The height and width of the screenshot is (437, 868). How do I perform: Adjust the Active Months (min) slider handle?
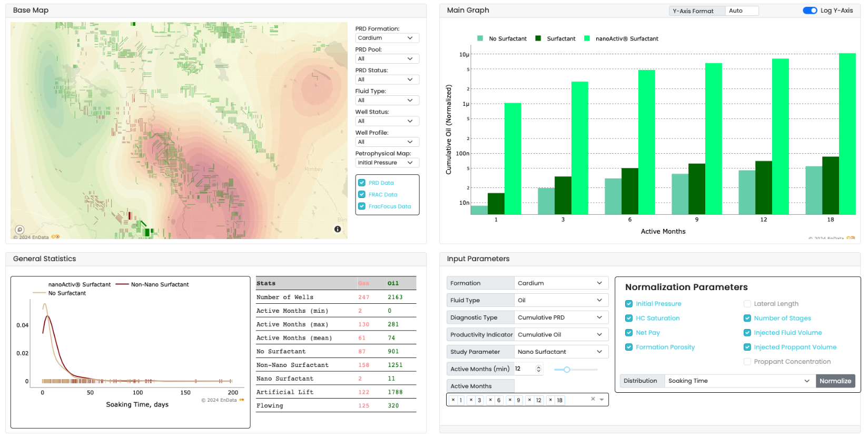pyautogui.click(x=567, y=370)
